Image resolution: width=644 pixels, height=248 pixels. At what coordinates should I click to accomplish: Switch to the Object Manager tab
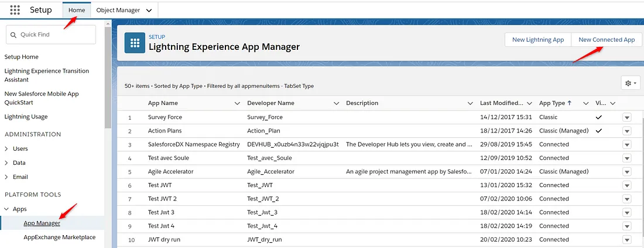click(x=118, y=11)
